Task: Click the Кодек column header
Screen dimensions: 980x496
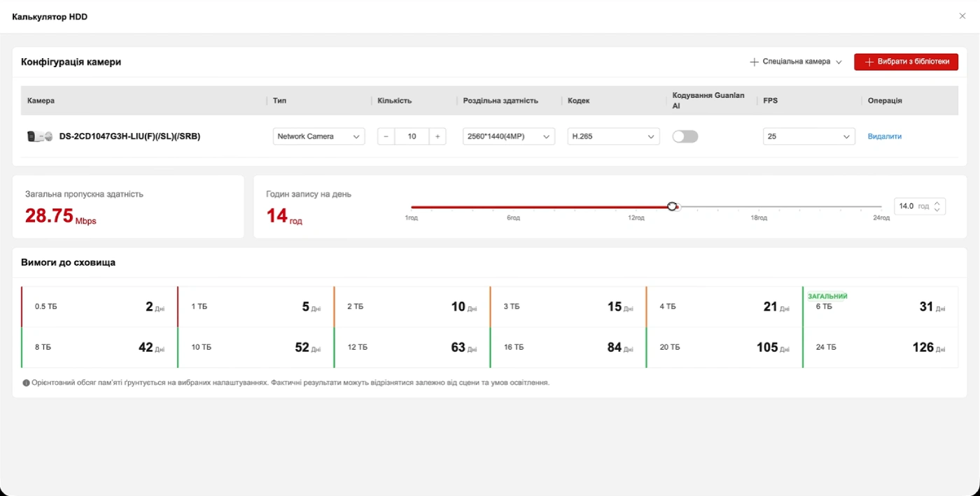Action: click(x=578, y=101)
